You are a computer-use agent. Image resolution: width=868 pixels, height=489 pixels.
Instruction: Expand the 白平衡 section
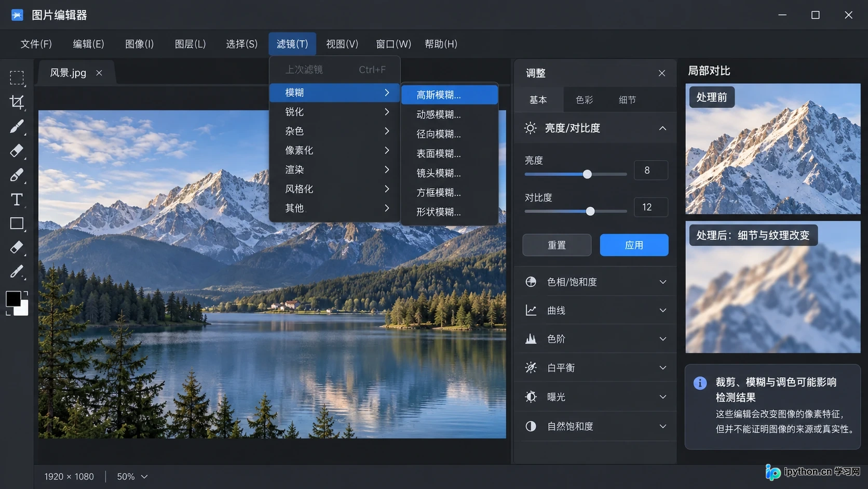(663, 368)
